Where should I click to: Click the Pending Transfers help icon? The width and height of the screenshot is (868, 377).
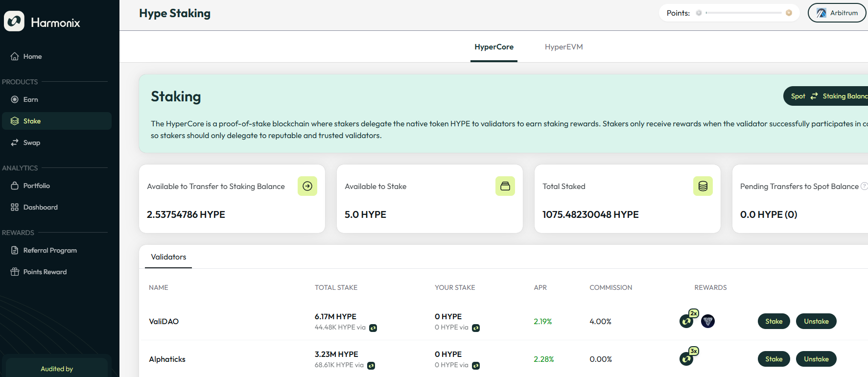point(864,186)
